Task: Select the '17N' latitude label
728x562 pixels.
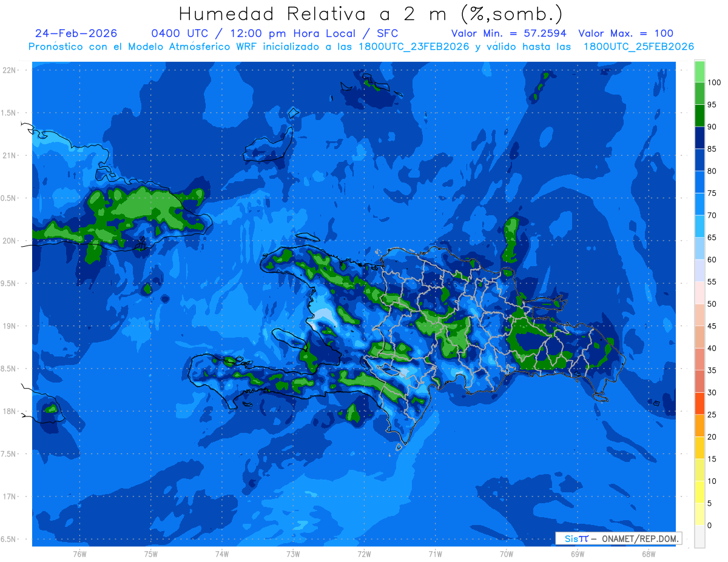Action: click(9, 497)
